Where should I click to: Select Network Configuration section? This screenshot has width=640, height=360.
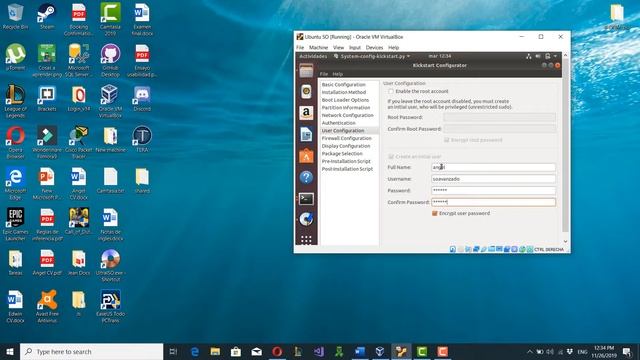(x=349, y=116)
